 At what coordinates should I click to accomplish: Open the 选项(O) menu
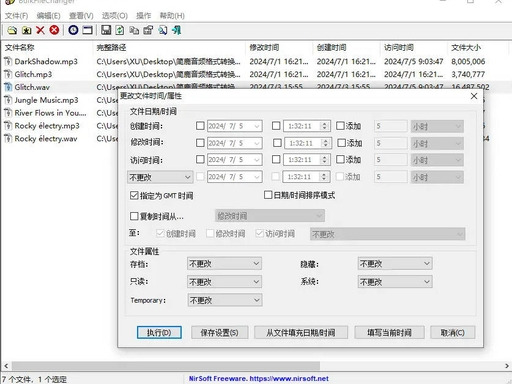115,16
